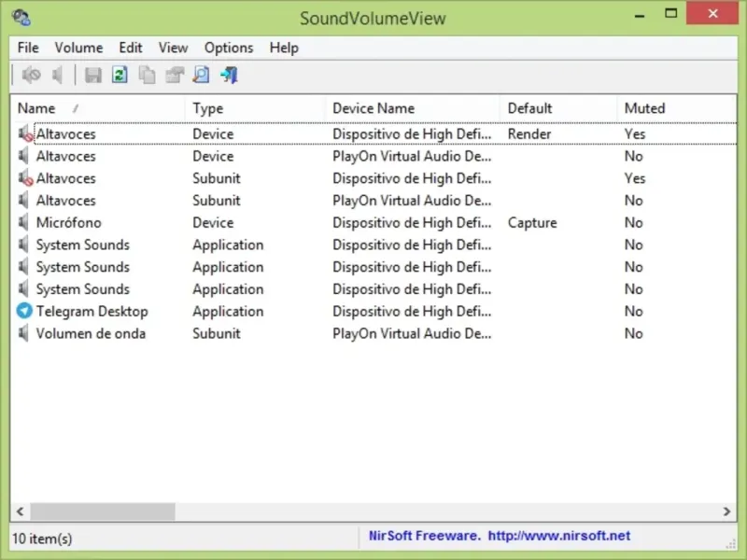Select the Micrófono device row
The image size is (747, 560).
[68, 223]
